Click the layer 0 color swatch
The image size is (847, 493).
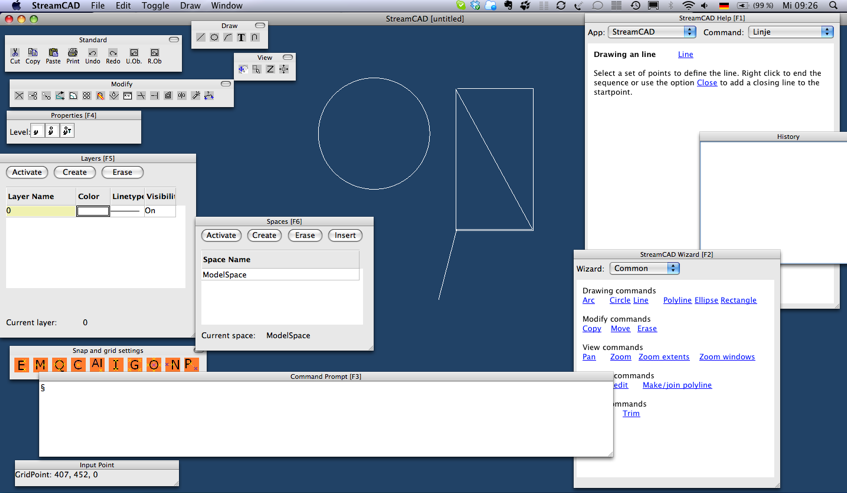click(93, 211)
